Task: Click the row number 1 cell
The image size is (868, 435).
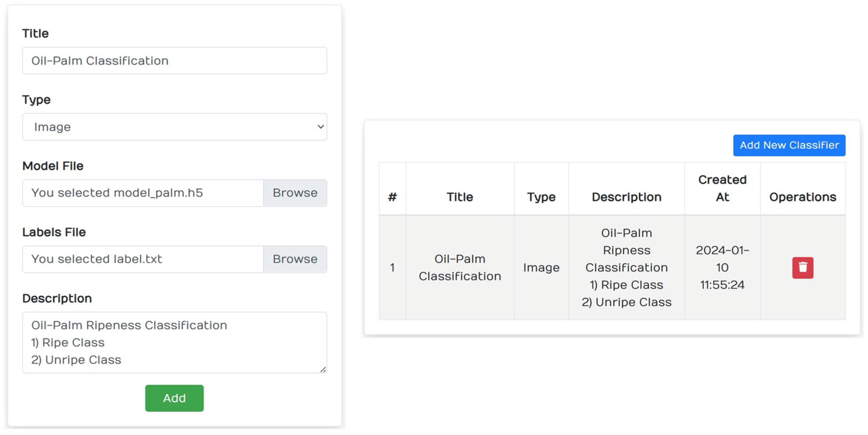Action: [x=392, y=267]
